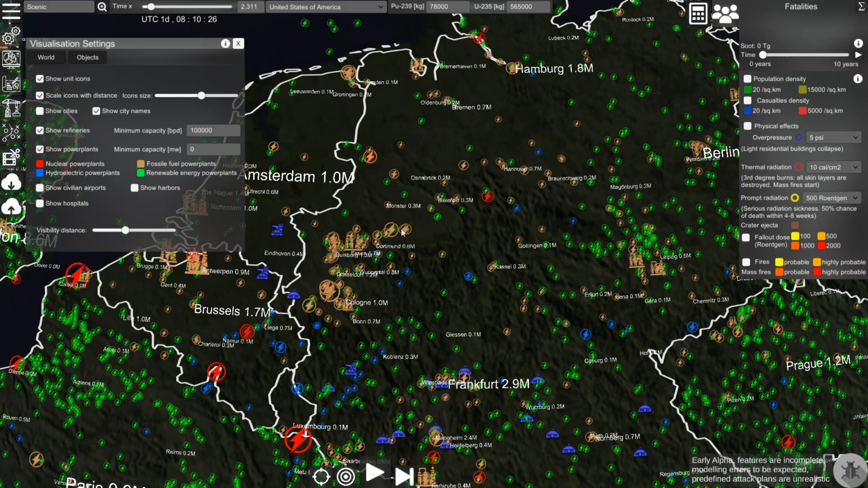Adjust the Visibility distance slider
868x488 pixels.
point(125,230)
